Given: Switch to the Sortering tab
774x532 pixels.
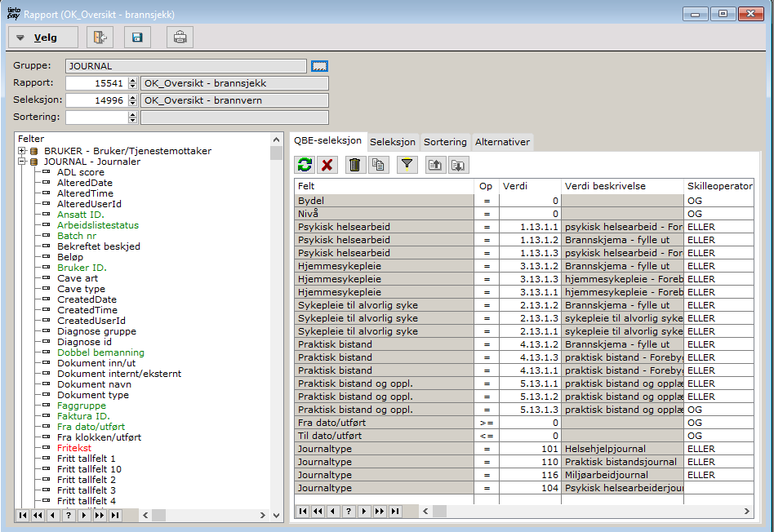Looking at the screenshot, I should (445, 142).
